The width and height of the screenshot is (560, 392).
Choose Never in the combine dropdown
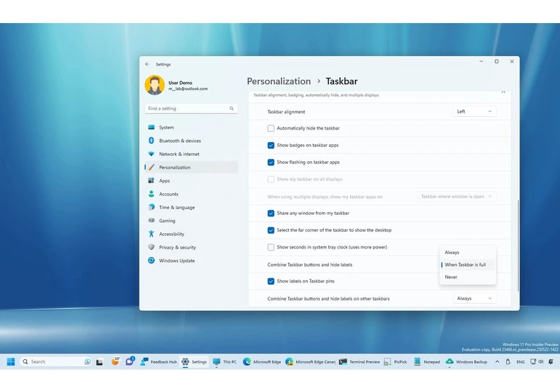(x=468, y=277)
